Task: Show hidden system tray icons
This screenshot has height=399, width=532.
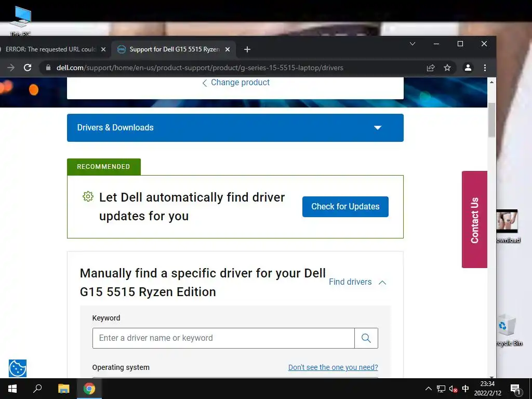Action: 429,389
